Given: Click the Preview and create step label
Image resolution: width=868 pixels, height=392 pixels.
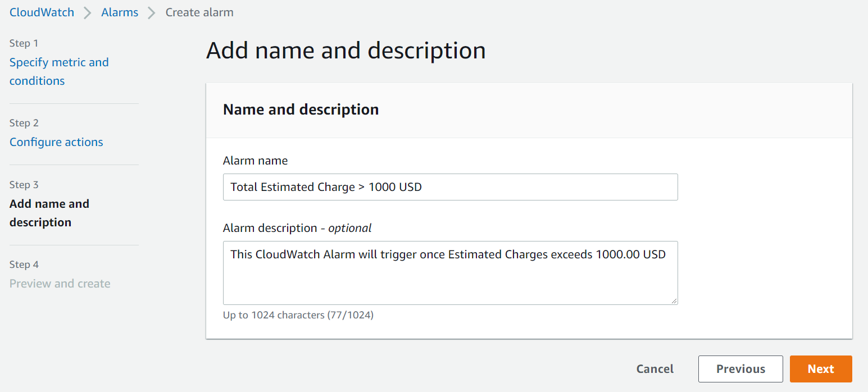Looking at the screenshot, I should pyautogui.click(x=60, y=283).
